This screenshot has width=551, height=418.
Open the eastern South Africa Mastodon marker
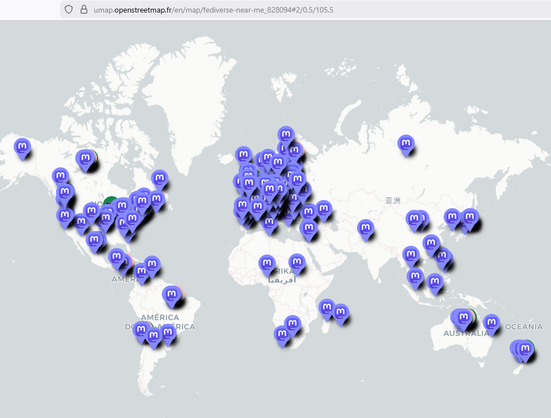tap(292, 326)
